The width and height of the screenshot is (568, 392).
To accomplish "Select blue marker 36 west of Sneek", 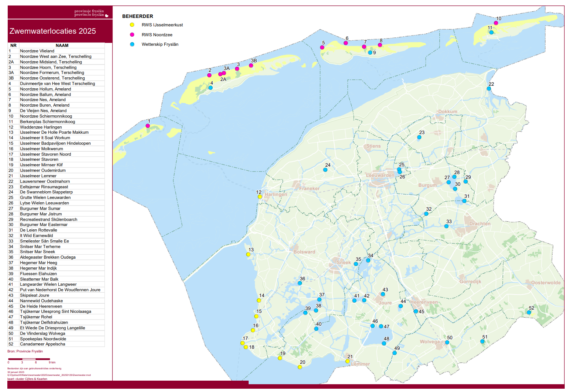I will point(300,283).
